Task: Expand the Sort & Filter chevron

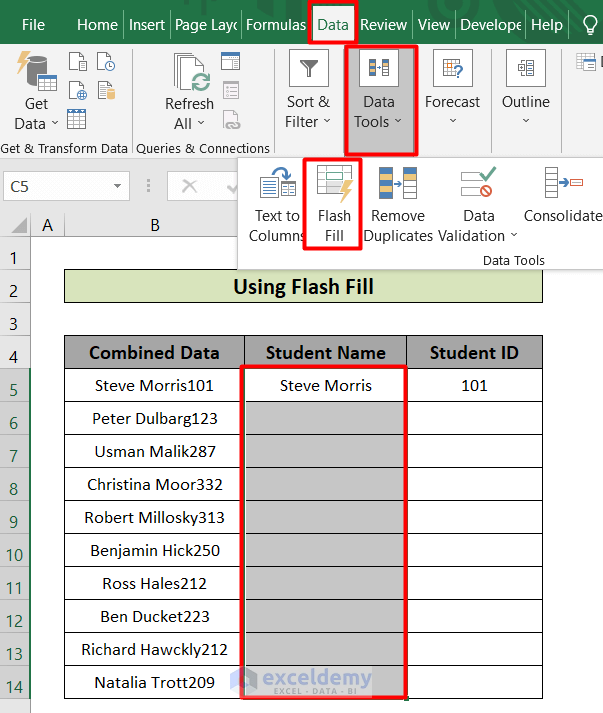Action: (x=327, y=121)
